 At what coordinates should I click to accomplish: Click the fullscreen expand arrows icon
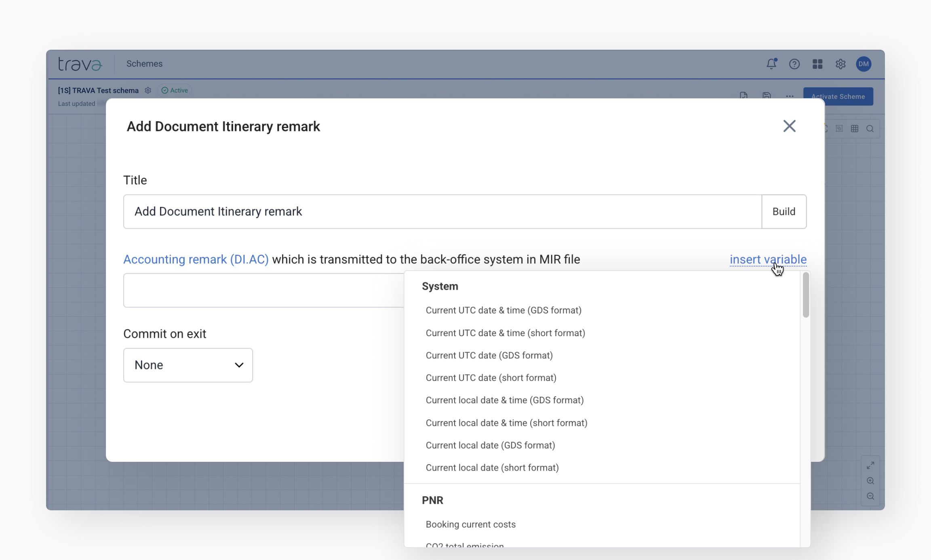coord(870,465)
